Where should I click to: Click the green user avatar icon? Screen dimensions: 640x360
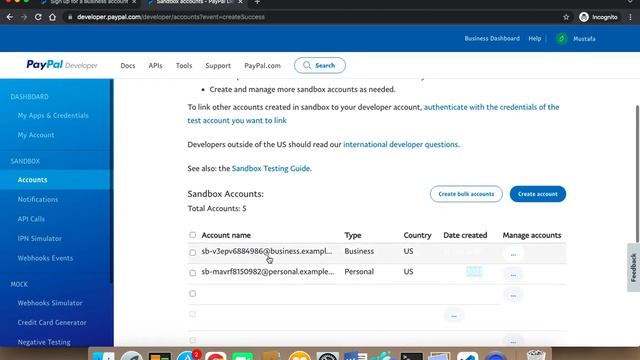tap(562, 39)
